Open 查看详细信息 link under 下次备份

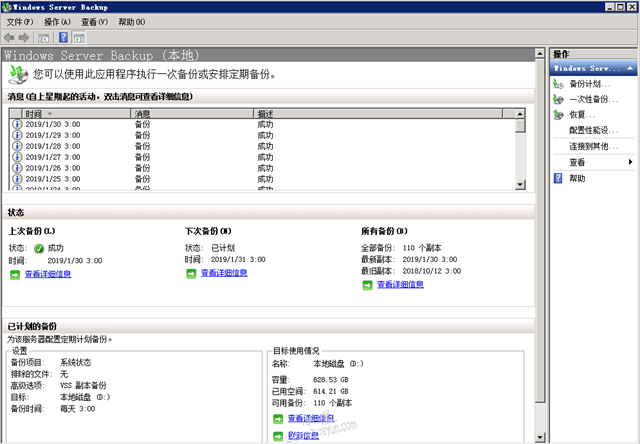pyautogui.click(x=224, y=273)
